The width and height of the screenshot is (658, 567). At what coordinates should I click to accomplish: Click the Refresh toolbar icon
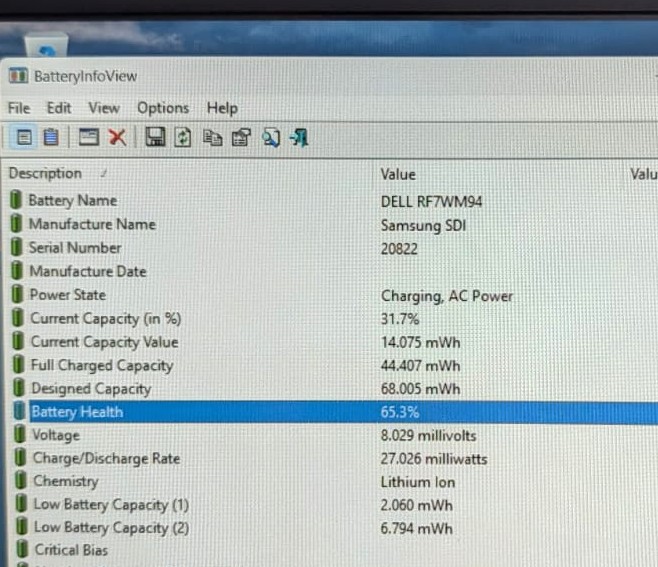coord(183,138)
